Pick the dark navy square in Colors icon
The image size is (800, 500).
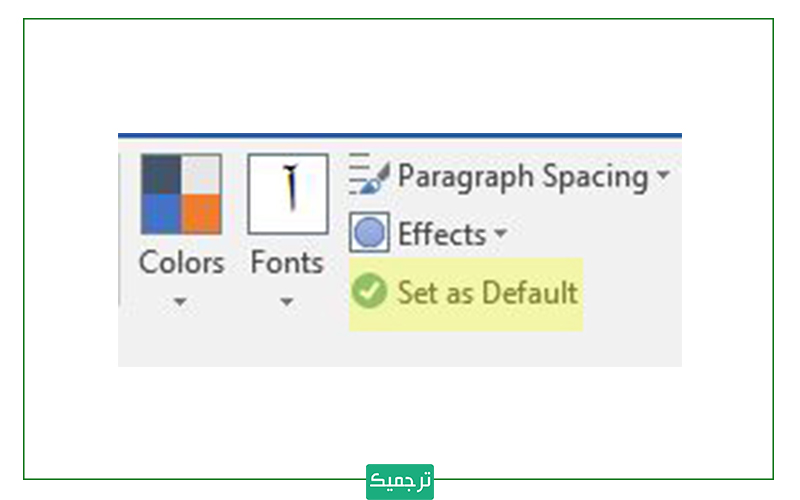tap(161, 174)
